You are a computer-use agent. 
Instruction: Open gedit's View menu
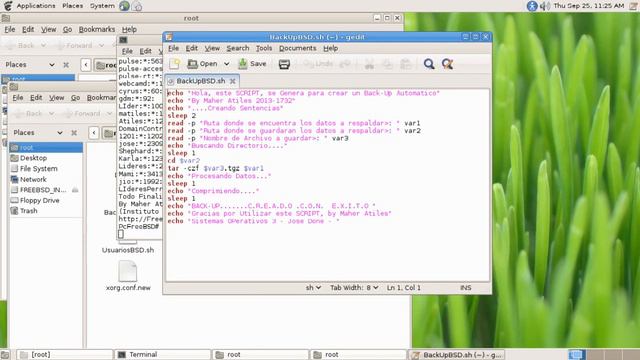tap(212, 48)
